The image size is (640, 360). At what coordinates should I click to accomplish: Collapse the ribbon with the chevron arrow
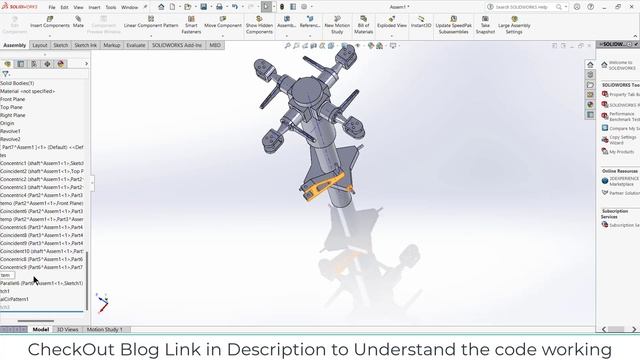pyautogui.click(x=635, y=36)
